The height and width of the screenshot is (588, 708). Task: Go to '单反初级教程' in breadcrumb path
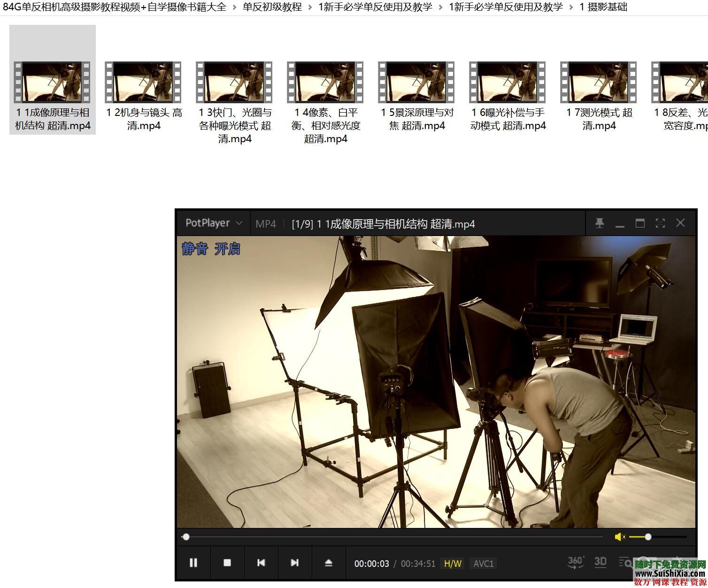coord(272,7)
